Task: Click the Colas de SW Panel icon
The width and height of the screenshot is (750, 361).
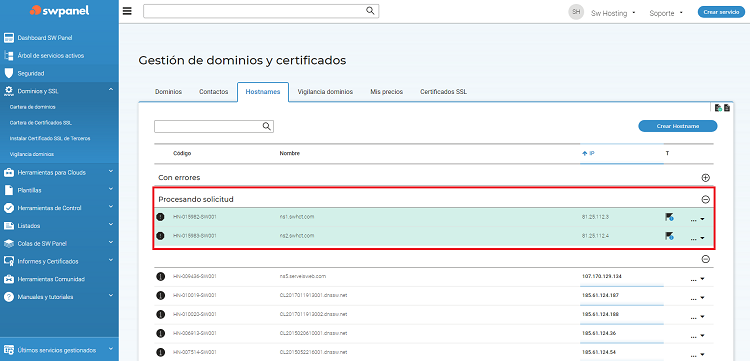Action: click(8, 243)
